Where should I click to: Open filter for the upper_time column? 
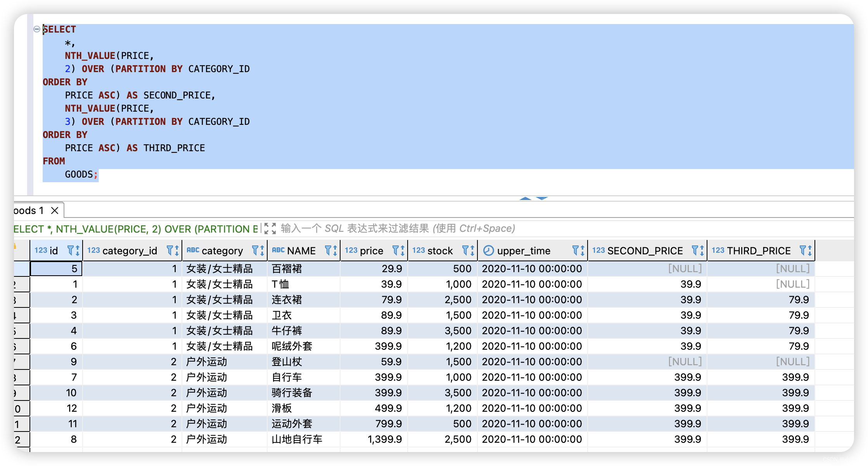click(576, 250)
